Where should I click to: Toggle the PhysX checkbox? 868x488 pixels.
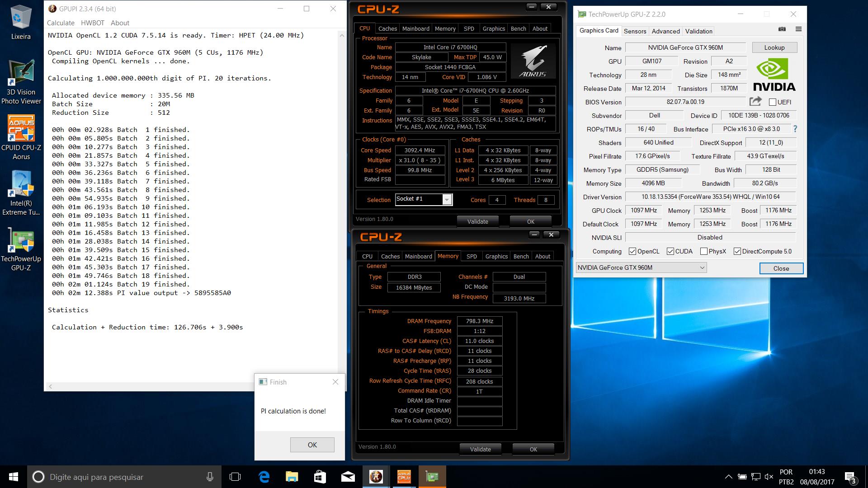click(704, 251)
